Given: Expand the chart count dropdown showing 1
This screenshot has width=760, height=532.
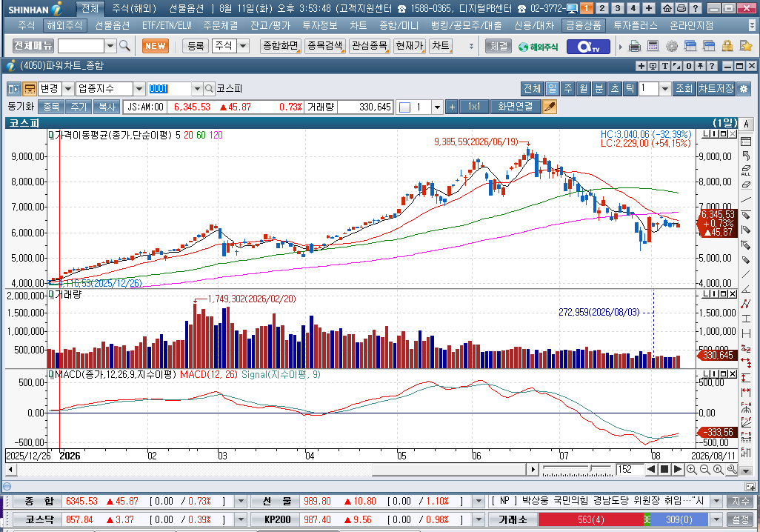Looking at the screenshot, I should [438, 107].
